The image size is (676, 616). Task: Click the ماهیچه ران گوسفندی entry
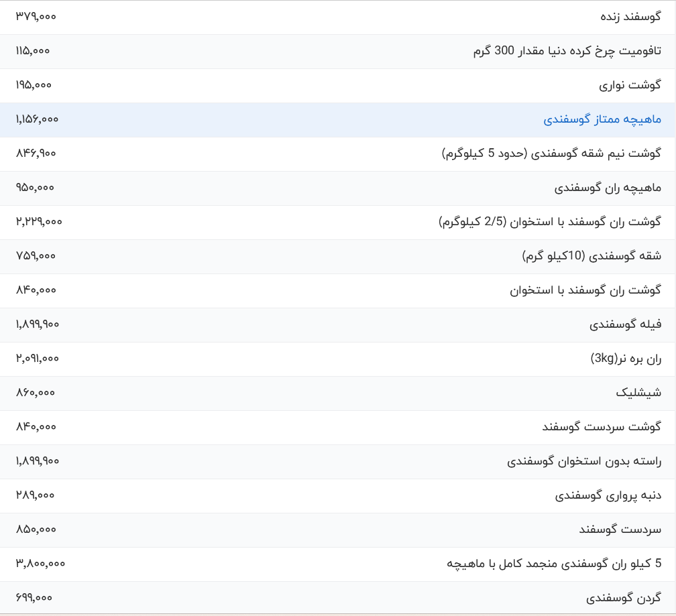[x=608, y=188]
